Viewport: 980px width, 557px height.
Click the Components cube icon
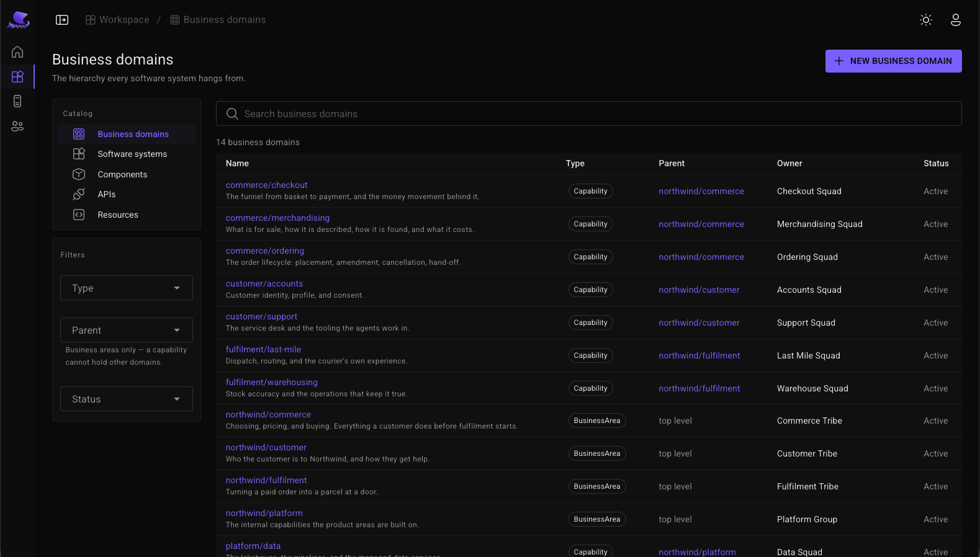point(79,174)
